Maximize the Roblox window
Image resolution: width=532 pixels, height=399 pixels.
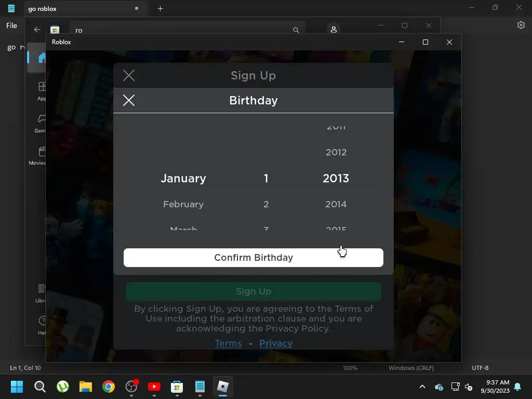point(425,42)
